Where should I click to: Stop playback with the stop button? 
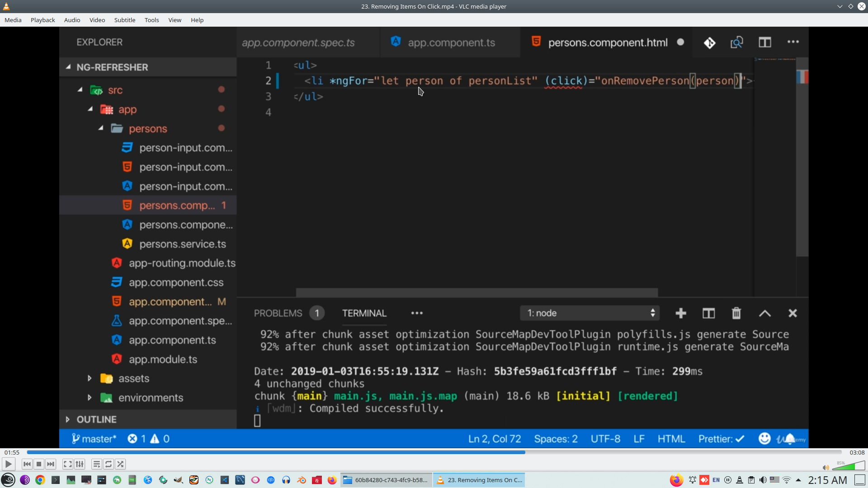(39, 464)
